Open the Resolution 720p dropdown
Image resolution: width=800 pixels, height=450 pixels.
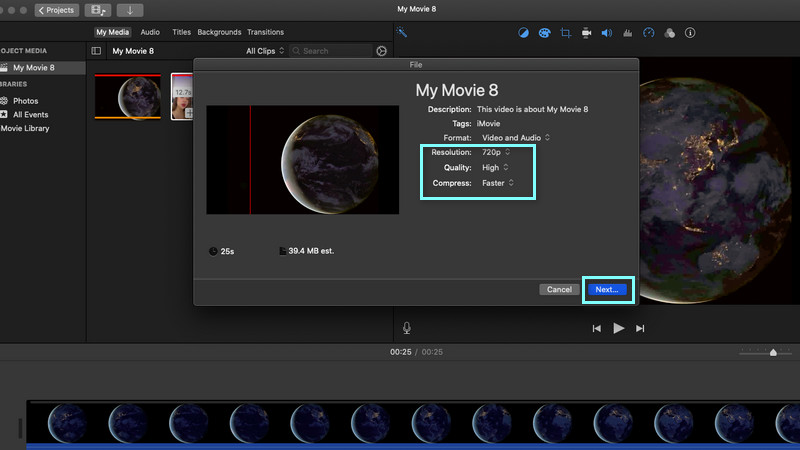496,152
